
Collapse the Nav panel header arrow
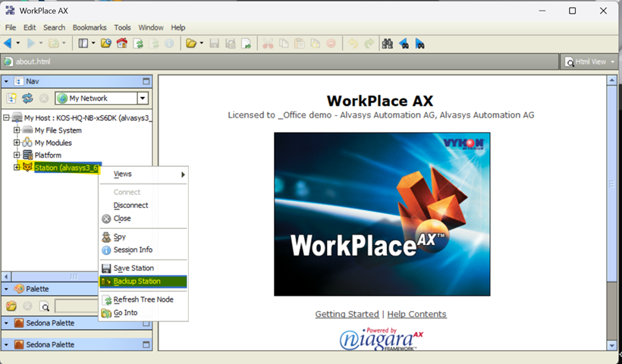6,81
